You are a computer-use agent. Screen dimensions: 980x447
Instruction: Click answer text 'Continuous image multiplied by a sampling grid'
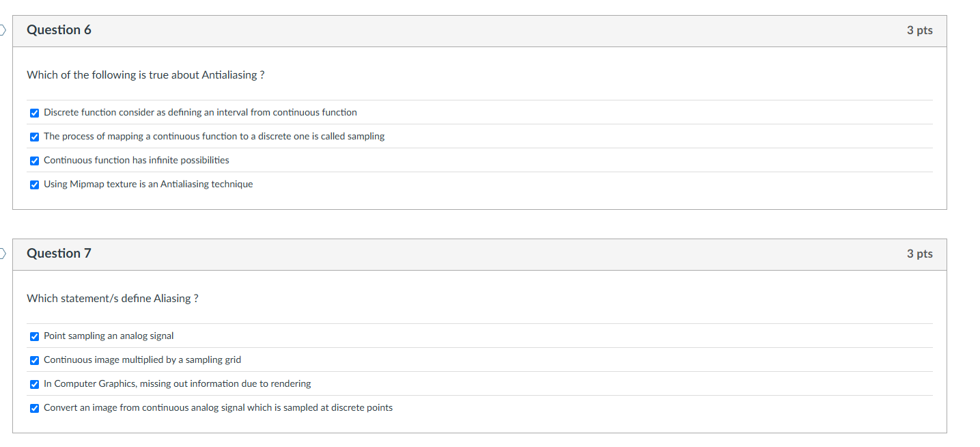(142, 360)
